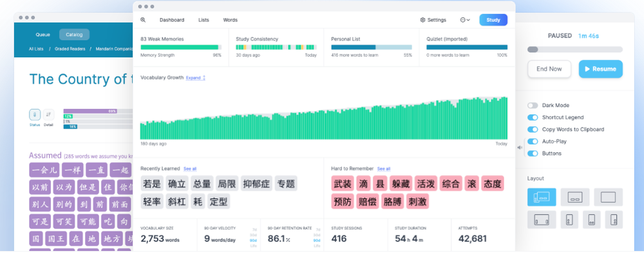This screenshot has height=260, width=644.
Task: Open hard-to-remember word 县
Action: click(381, 183)
